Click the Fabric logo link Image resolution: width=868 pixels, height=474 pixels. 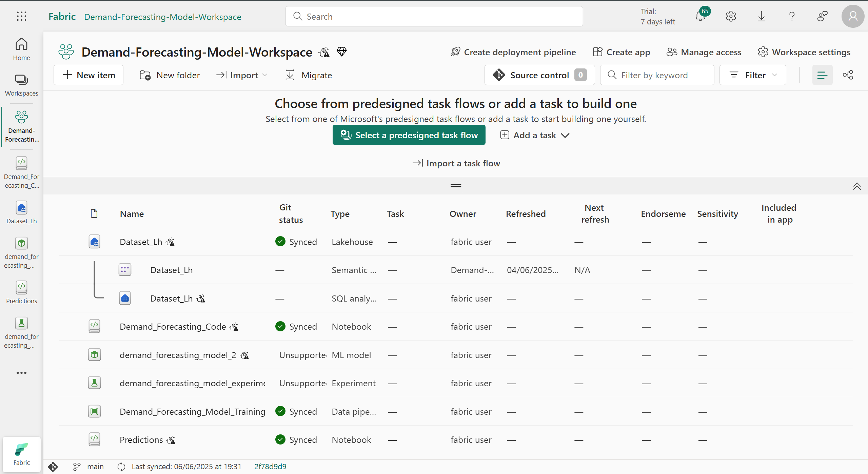click(x=62, y=16)
